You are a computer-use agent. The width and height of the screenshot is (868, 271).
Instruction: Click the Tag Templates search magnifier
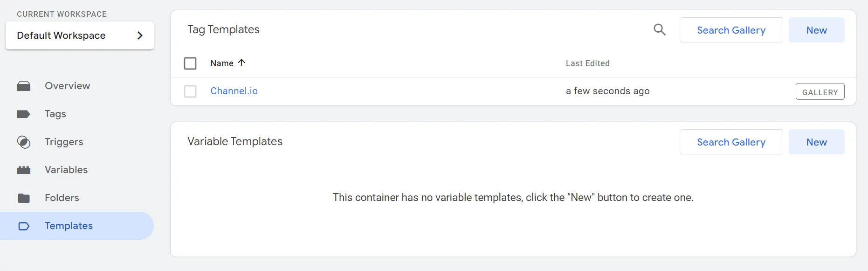point(659,30)
